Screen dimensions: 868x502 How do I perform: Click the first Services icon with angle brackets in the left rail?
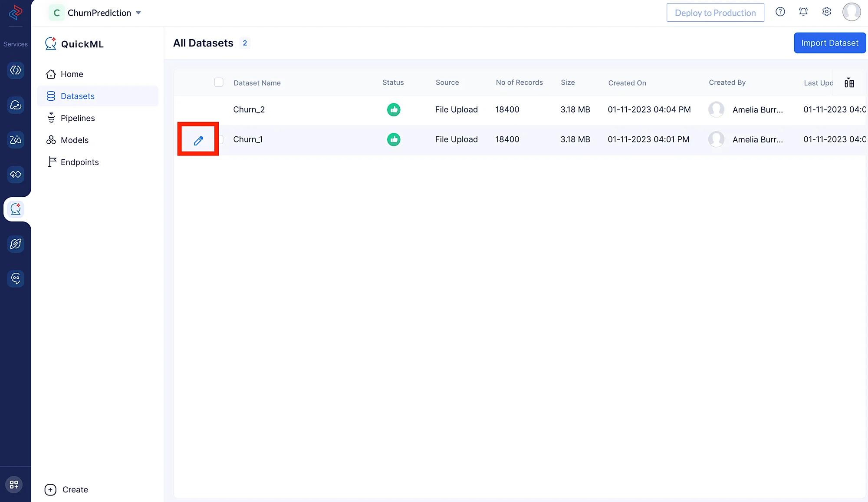pos(16,70)
